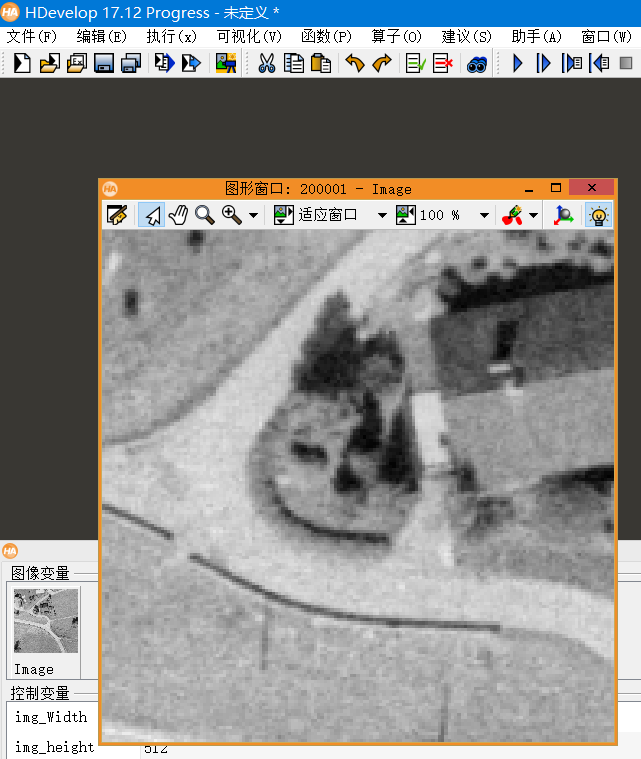The width and height of the screenshot is (641, 759).
Task: Open the read image dialog icon
Action: [226, 63]
